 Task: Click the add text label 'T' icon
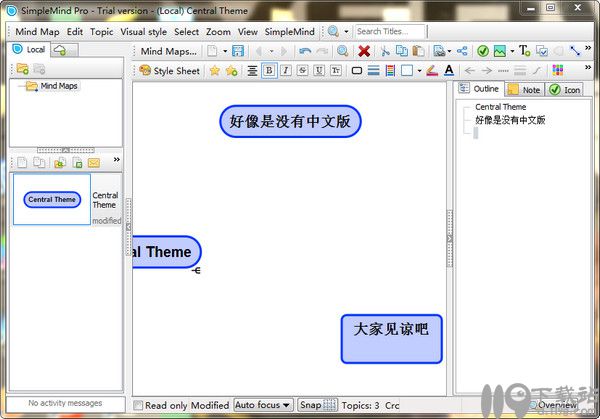pos(524,51)
